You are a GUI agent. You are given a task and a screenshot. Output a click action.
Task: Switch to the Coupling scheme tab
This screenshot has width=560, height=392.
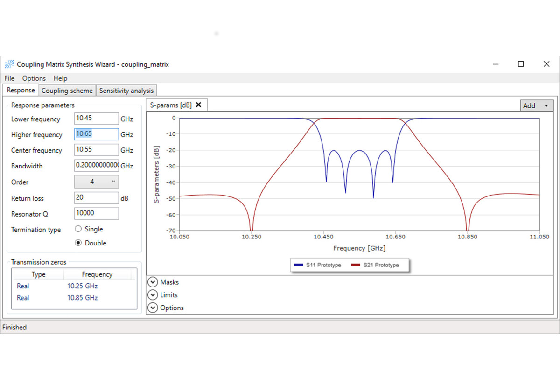pyautogui.click(x=67, y=91)
